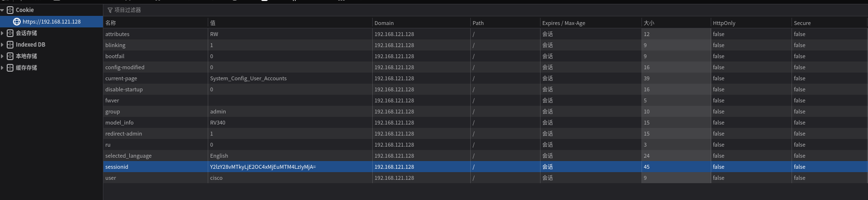The height and width of the screenshot is (200, 868).
Task: Click the globe icon for https://192.168.121.128
Action: click(17, 22)
